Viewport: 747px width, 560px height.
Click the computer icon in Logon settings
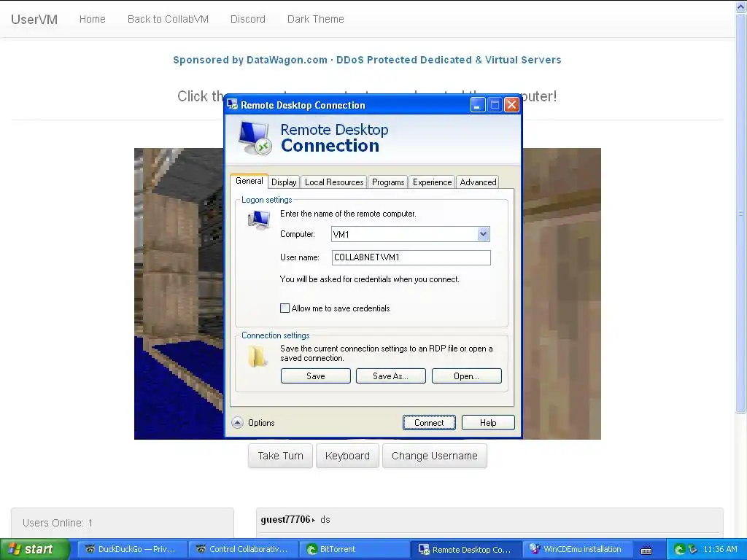click(259, 219)
